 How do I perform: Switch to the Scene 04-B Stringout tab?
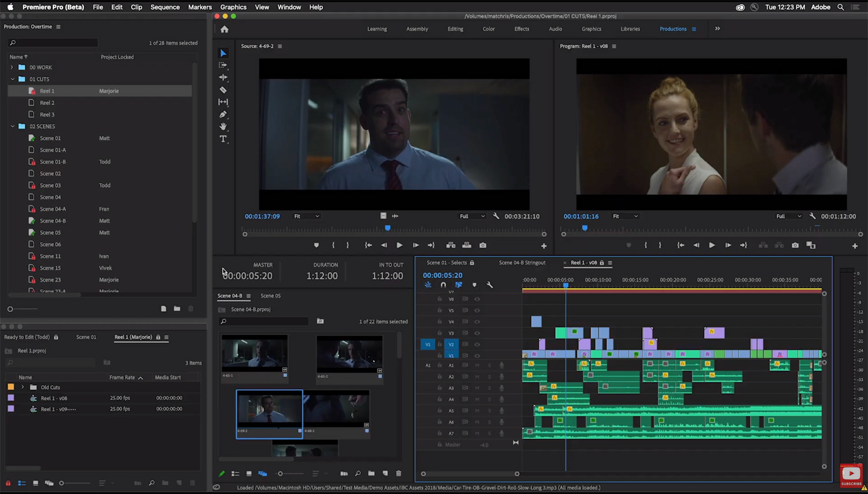(522, 263)
